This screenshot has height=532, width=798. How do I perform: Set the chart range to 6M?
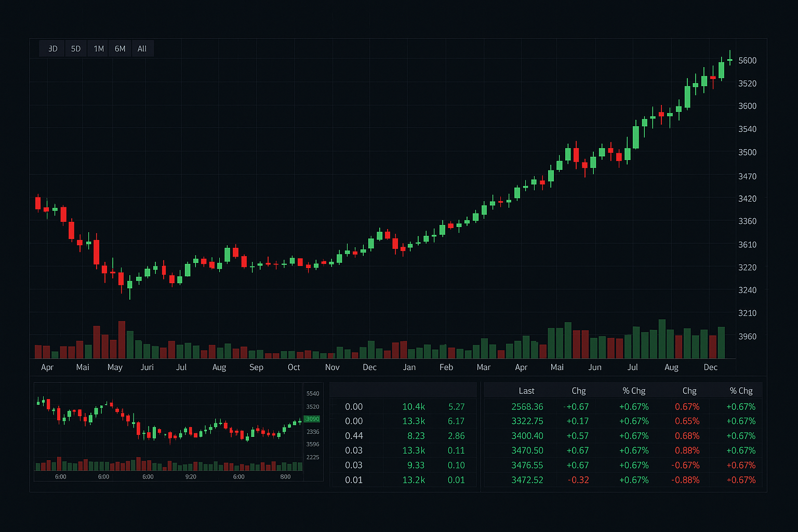[x=120, y=49]
